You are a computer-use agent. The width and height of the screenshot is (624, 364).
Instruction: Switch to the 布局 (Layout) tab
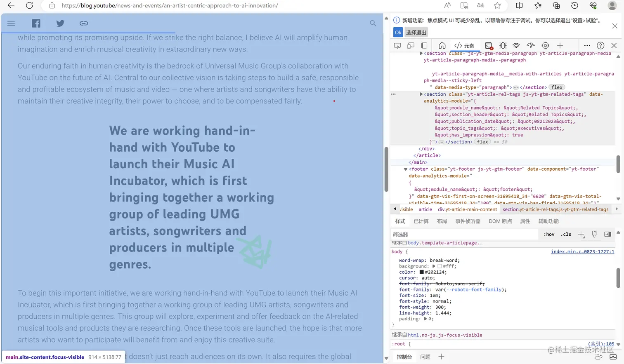click(442, 221)
